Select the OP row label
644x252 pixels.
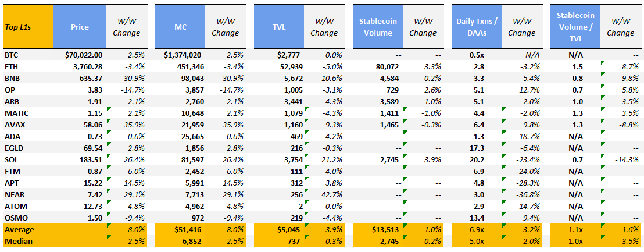pos(9,90)
